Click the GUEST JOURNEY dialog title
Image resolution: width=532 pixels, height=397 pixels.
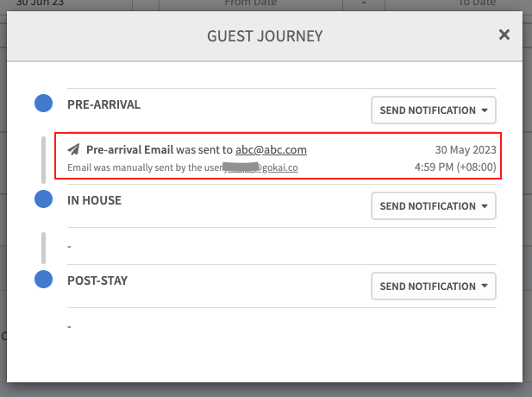coord(265,36)
